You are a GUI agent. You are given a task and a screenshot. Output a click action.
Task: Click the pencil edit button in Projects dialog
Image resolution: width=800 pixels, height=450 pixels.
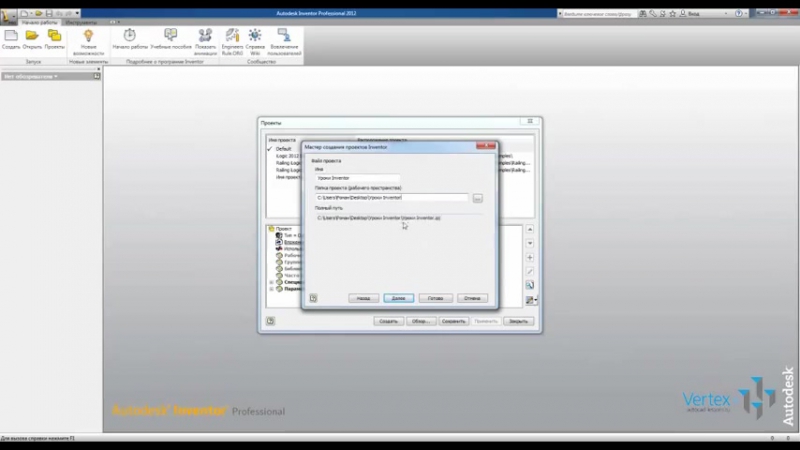pyautogui.click(x=530, y=271)
